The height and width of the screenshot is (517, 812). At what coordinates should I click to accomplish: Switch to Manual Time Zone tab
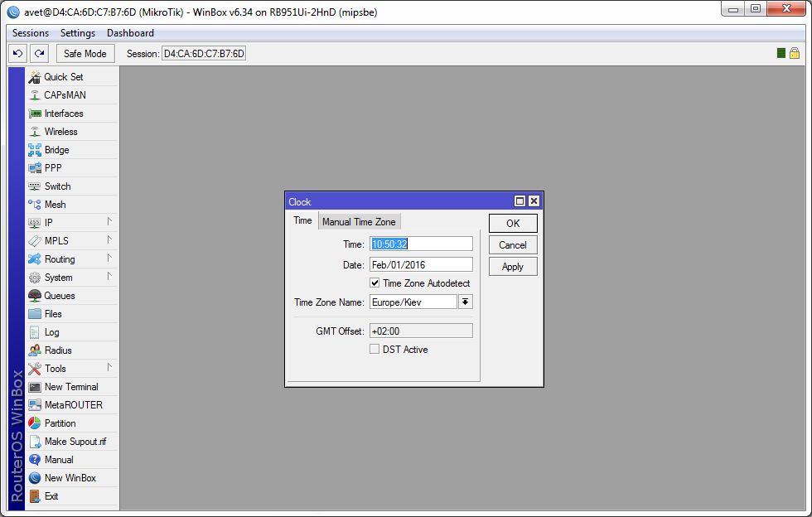point(359,221)
